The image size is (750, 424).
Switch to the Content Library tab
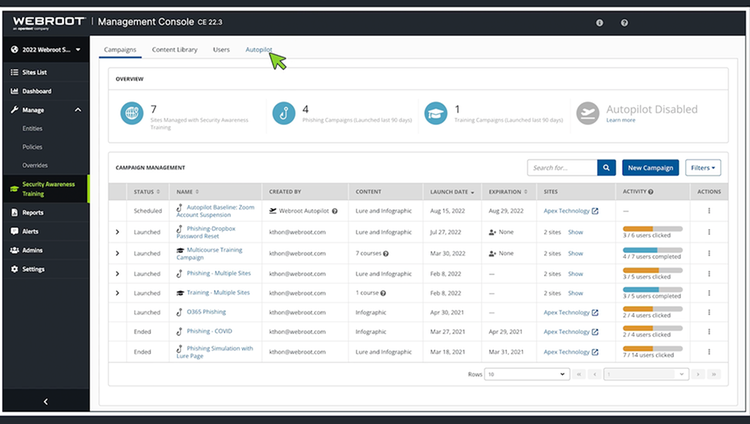[x=175, y=49]
